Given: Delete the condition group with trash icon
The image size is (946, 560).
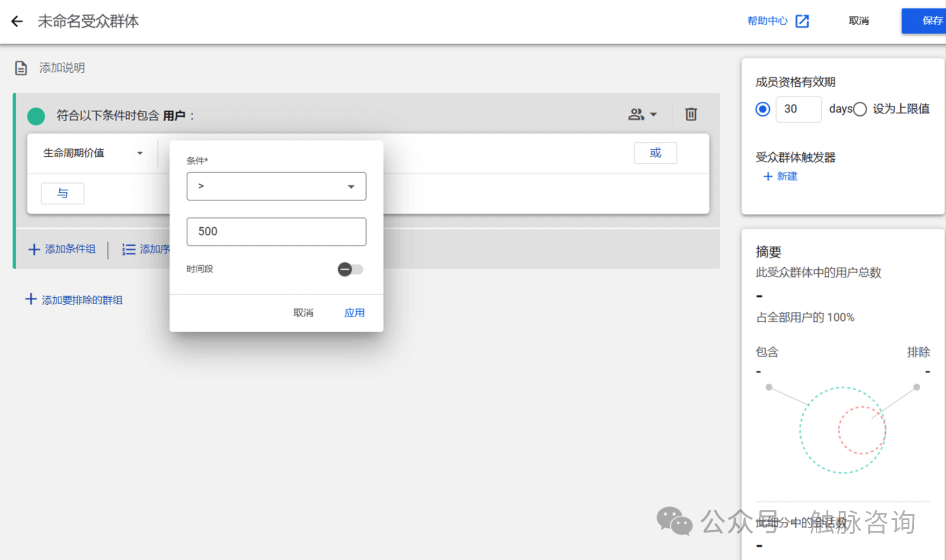Looking at the screenshot, I should coord(691,114).
